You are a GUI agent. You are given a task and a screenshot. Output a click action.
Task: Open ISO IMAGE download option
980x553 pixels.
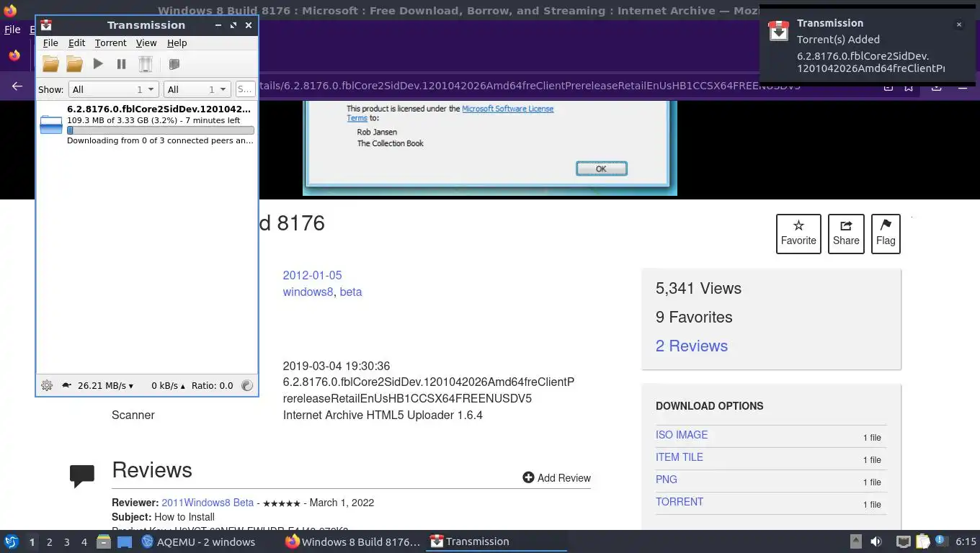682,435
